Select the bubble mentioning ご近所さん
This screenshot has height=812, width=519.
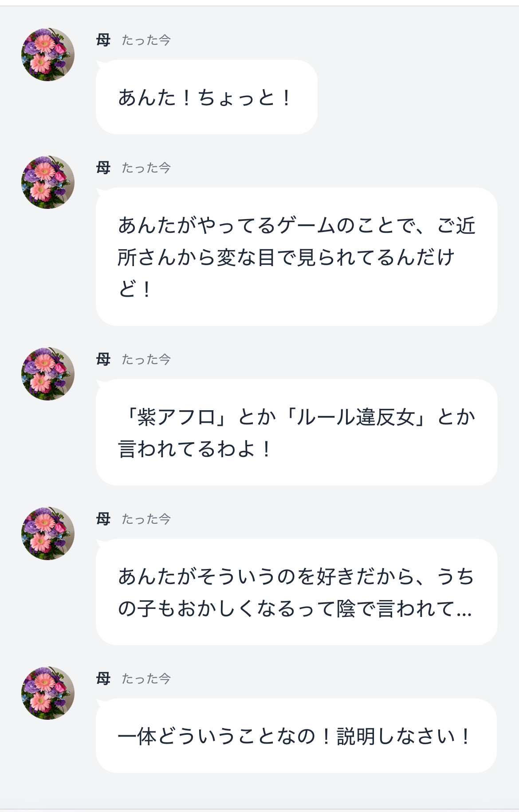point(296,257)
